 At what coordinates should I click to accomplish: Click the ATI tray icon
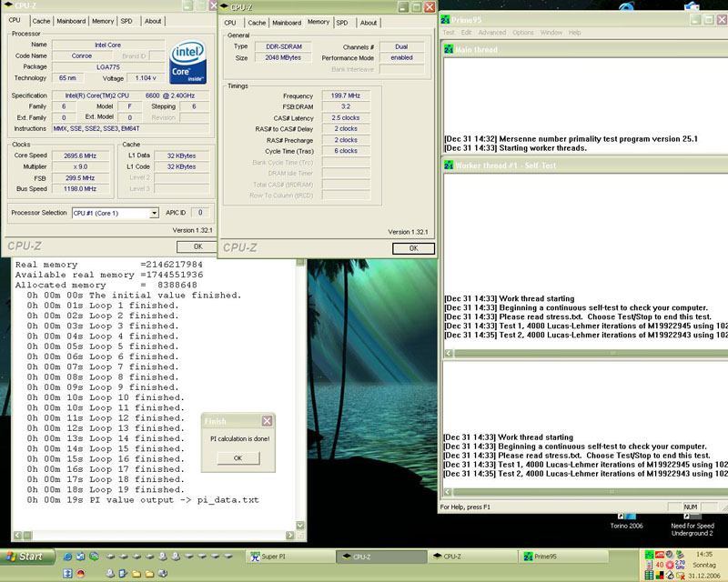click(660, 555)
